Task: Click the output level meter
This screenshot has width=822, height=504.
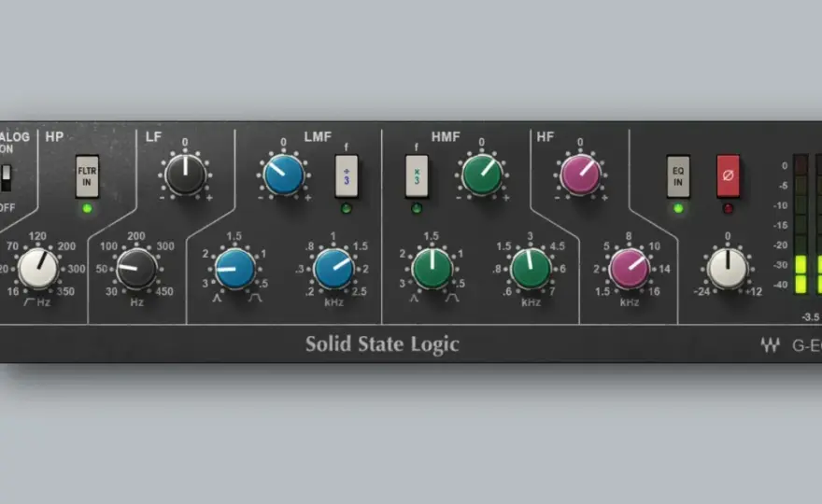Action: coord(807,224)
